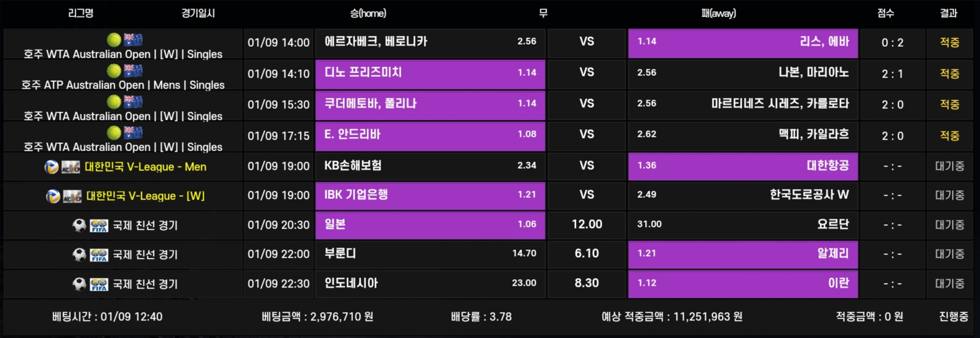Click 인도네시아 home odds 23.00

[x=430, y=284]
